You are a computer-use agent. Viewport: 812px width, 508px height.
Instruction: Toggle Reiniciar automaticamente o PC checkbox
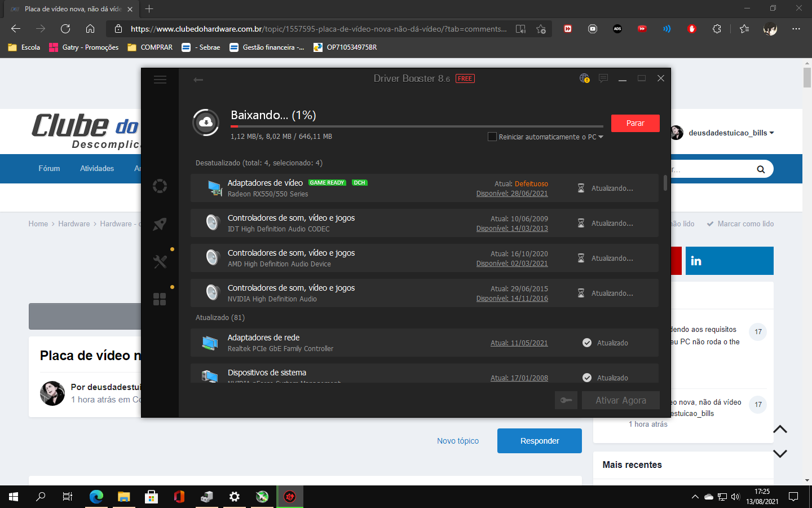(x=492, y=137)
